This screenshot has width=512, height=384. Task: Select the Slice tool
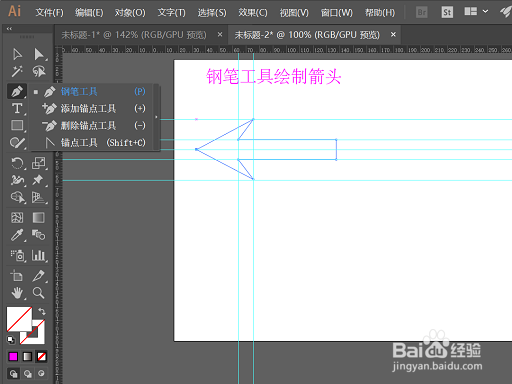coord(39,276)
